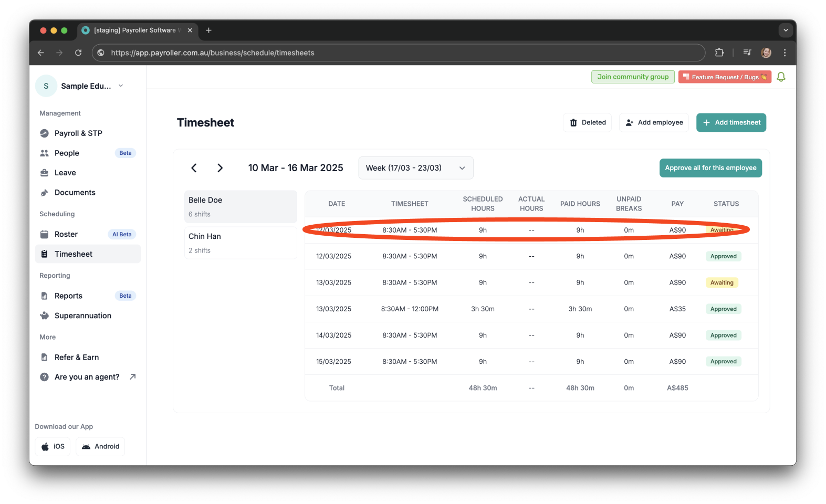The height and width of the screenshot is (504, 826).
Task: Open browser extensions puzzle icon
Action: pyautogui.click(x=719, y=52)
